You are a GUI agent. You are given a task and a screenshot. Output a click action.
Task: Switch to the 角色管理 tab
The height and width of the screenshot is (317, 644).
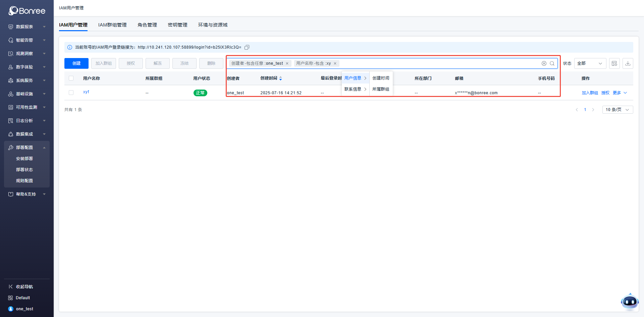(147, 25)
